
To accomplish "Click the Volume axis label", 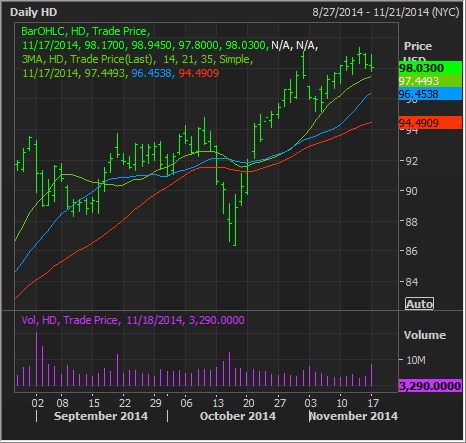I will pyautogui.click(x=425, y=335).
